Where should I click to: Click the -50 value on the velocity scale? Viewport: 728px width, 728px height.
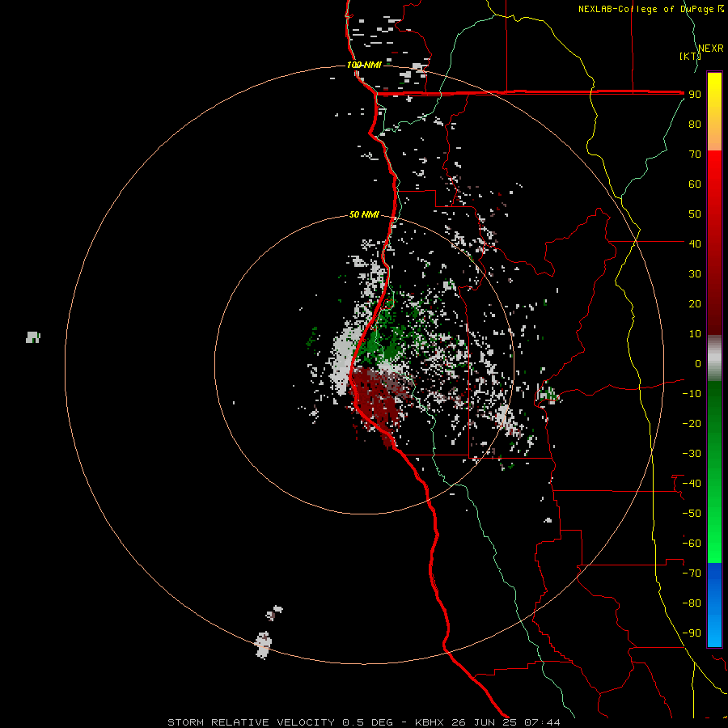[x=692, y=513]
